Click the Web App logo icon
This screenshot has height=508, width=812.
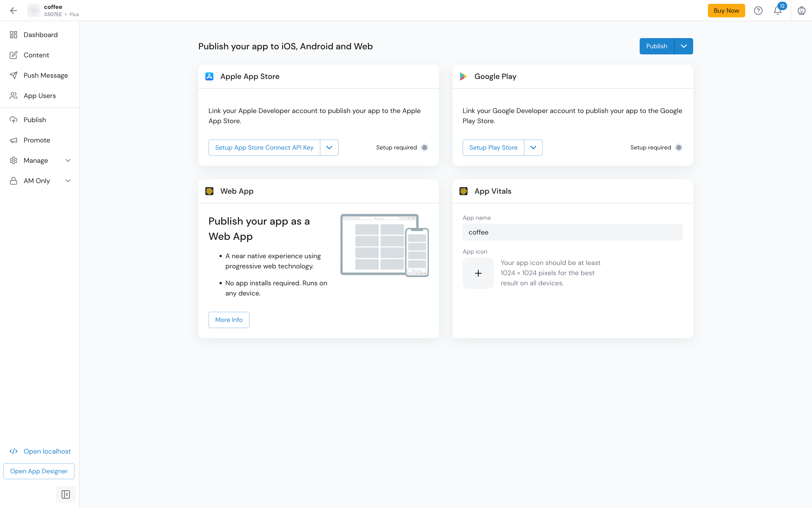tap(209, 191)
